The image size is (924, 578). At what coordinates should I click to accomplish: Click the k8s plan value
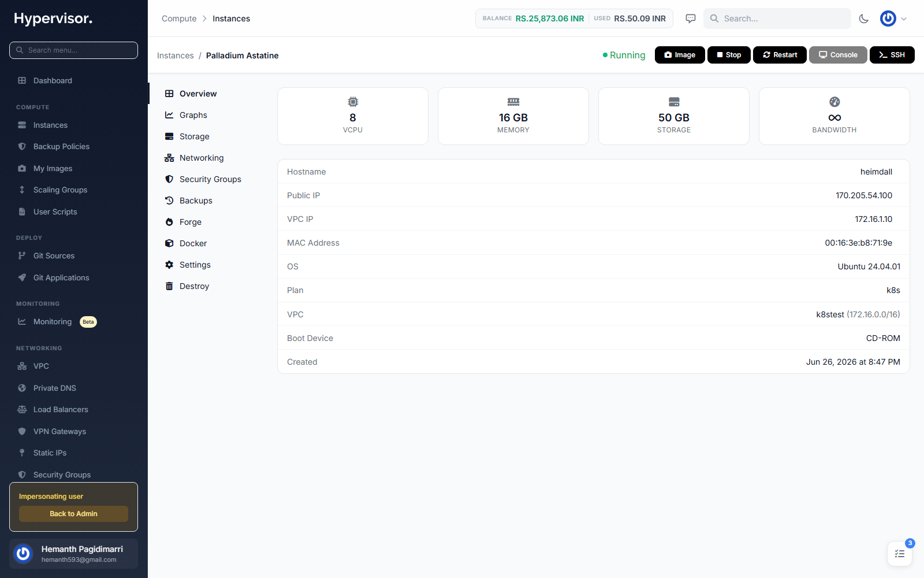click(893, 290)
